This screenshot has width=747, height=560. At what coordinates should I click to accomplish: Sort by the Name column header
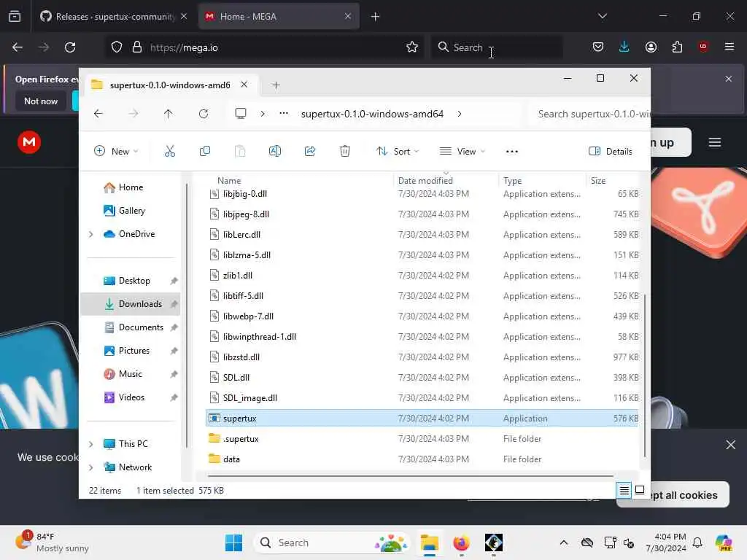(x=229, y=181)
